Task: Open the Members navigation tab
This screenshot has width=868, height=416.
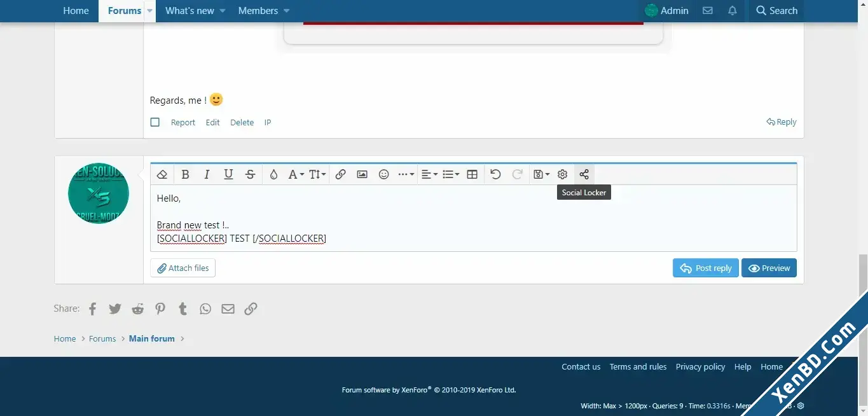Action: [258, 11]
